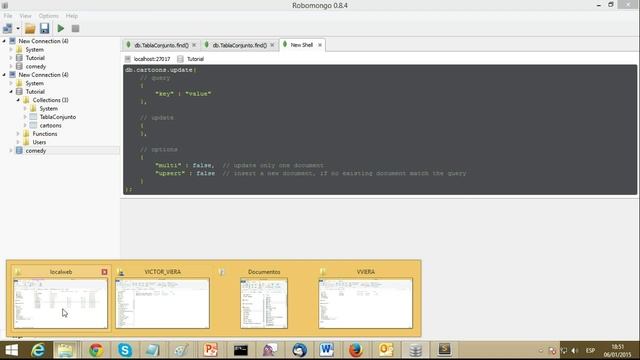Open the File menu

pyautogui.click(x=8, y=16)
